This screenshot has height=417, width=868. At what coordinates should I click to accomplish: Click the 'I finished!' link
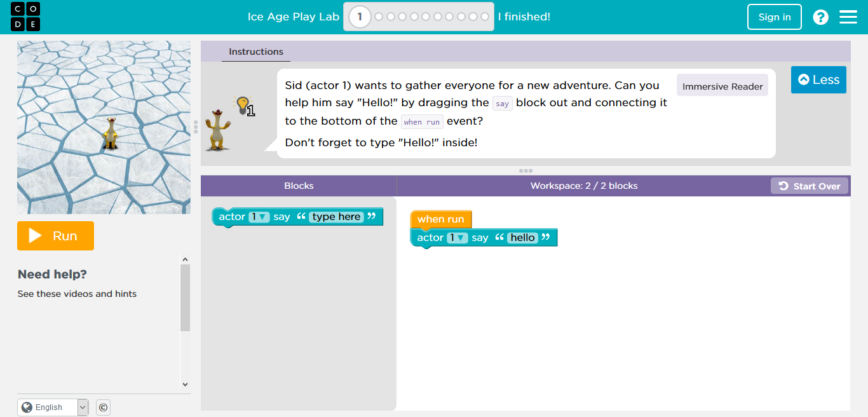[524, 17]
